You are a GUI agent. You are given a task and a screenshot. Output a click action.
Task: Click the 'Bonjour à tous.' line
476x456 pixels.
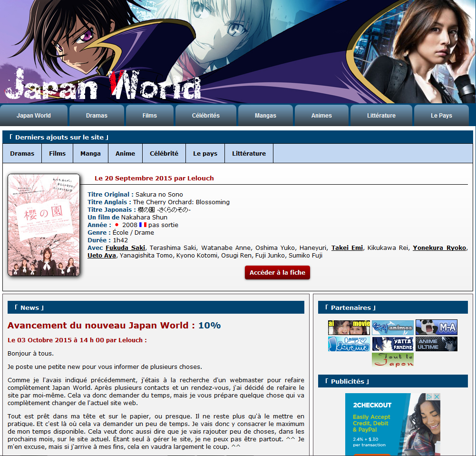click(x=30, y=353)
